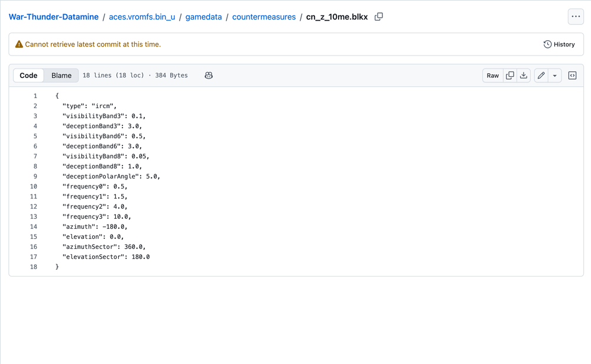Screen dimensions: 591x364
Task: Go to countermeasures folder
Action: coord(264,17)
